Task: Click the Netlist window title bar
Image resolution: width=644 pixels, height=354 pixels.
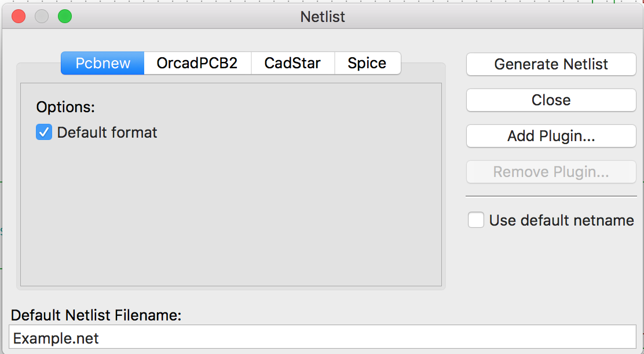Action: [x=323, y=16]
